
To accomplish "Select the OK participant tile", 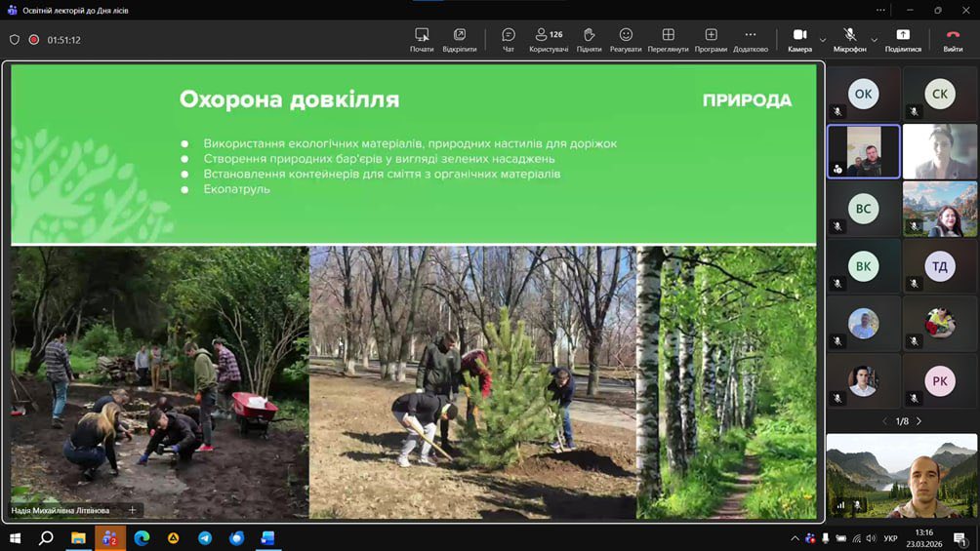I will coord(864,94).
